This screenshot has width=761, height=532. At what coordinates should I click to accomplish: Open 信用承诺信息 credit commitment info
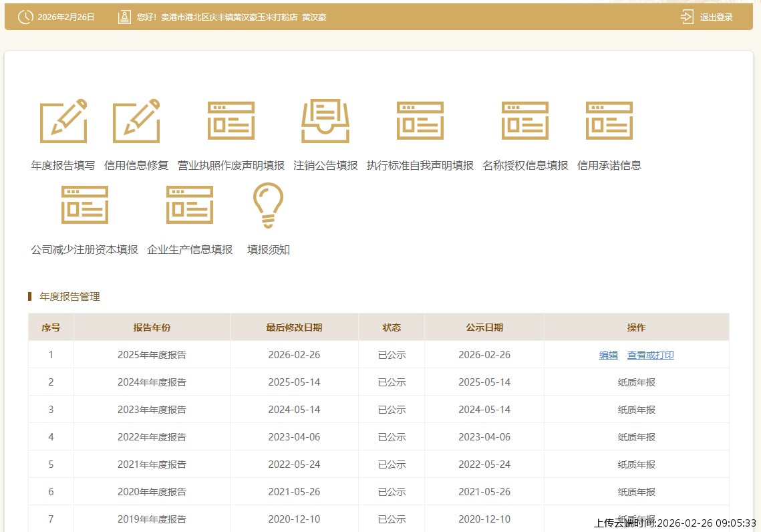(609, 121)
